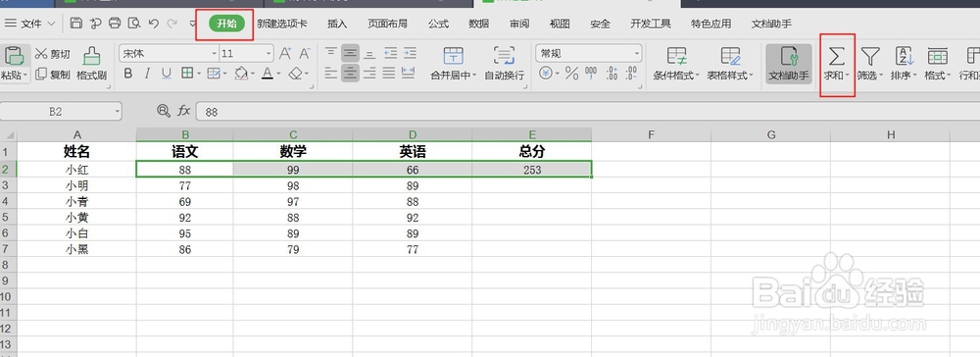Align text to bottom of cell
Screen dimensions: 980x357
pyautogui.click(x=370, y=54)
